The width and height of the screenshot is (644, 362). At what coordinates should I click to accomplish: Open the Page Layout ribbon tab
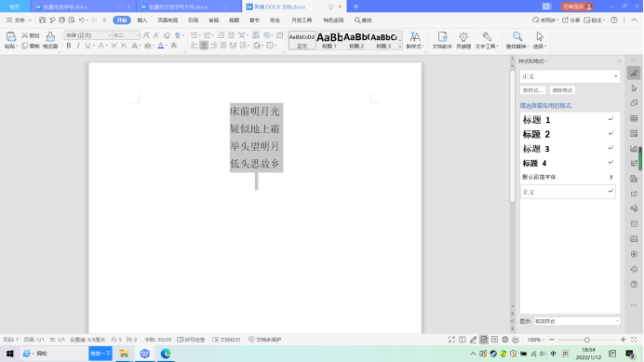(x=168, y=20)
